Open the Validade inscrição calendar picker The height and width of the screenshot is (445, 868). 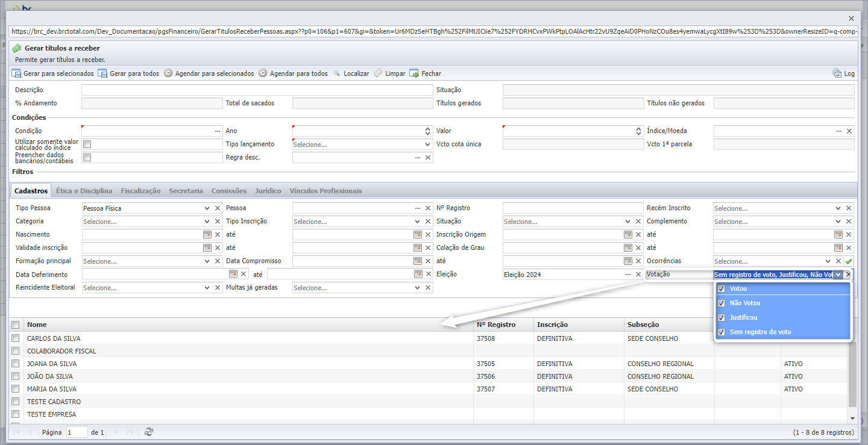(207, 247)
